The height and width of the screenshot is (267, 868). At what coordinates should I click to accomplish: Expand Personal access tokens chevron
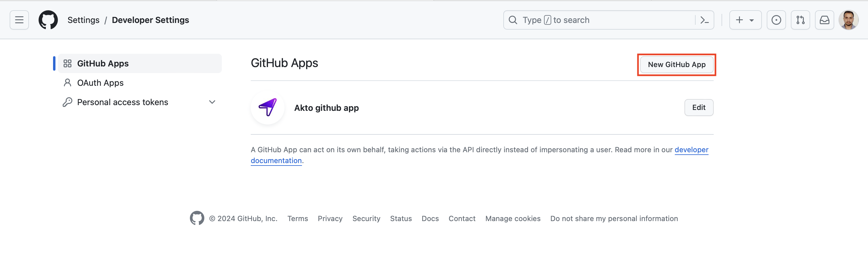pos(212,102)
